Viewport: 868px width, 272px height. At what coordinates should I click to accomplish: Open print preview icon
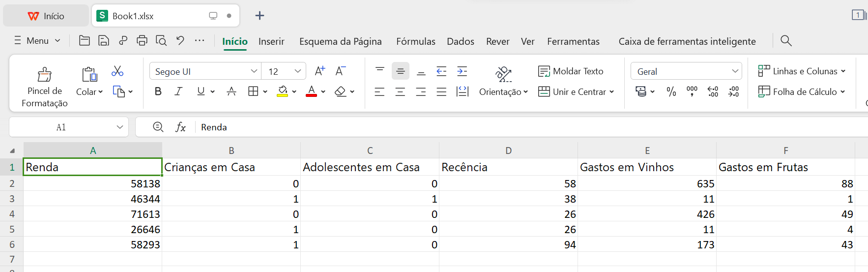[161, 41]
